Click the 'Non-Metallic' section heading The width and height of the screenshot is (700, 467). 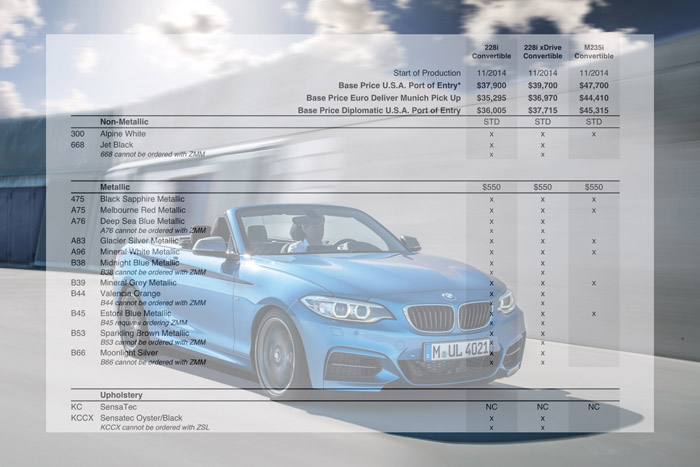(124, 121)
